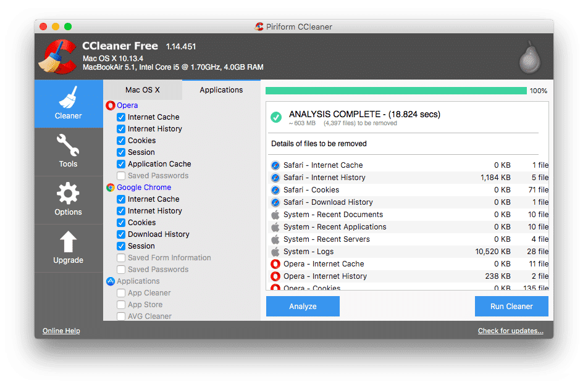Uncheck Opera Internet History checkbox

121,129
